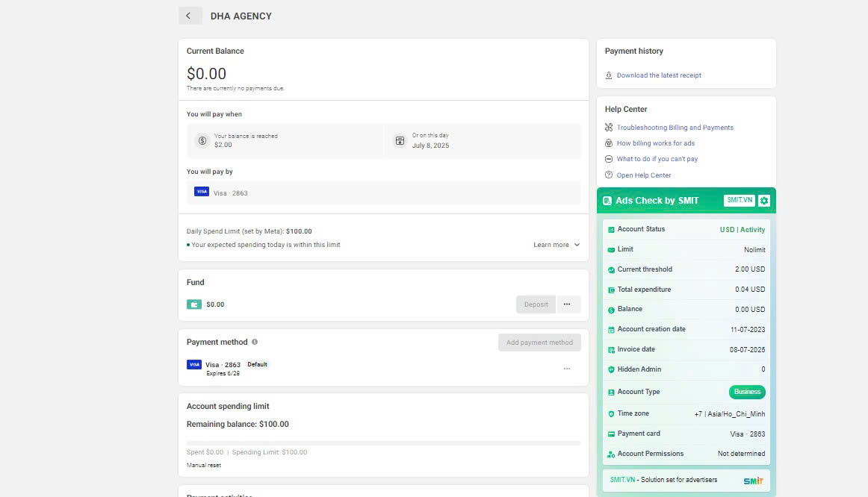Screen dimensions: 868x497
Task: Click the download icon beside latest receipt
Action: pos(608,75)
